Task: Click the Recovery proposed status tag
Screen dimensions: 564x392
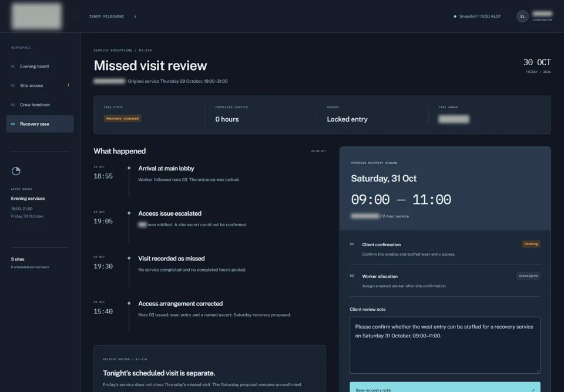Action: pyautogui.click(x=122, y=119)
